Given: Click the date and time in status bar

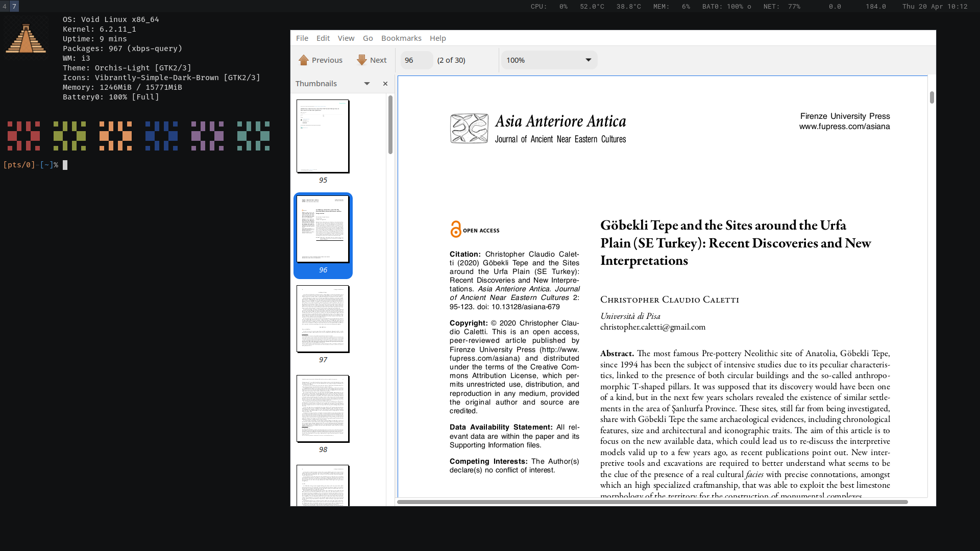Looking at the screenshot, I should 935,7.
